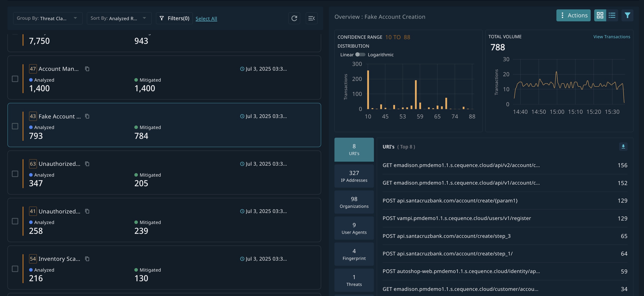Select the 4 Fingerprint tab
Viewport: 644px width, 296px height.
pos(354,254)
